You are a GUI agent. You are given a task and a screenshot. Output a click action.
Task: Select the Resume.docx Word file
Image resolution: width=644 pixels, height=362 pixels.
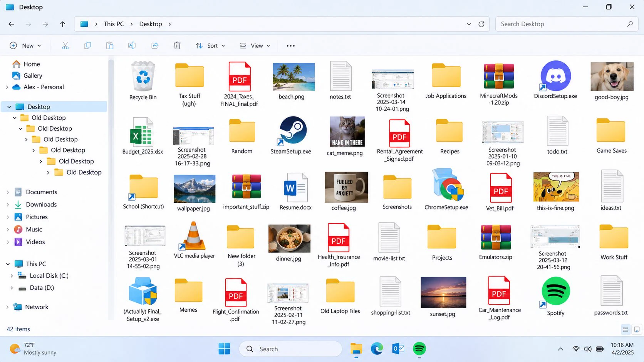click(x=295, y=187)
